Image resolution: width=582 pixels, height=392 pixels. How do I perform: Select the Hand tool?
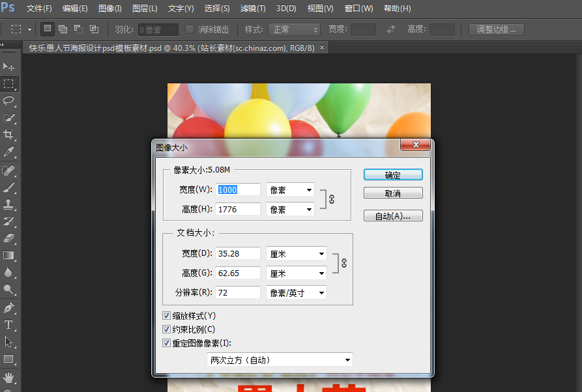pos(8,378)
